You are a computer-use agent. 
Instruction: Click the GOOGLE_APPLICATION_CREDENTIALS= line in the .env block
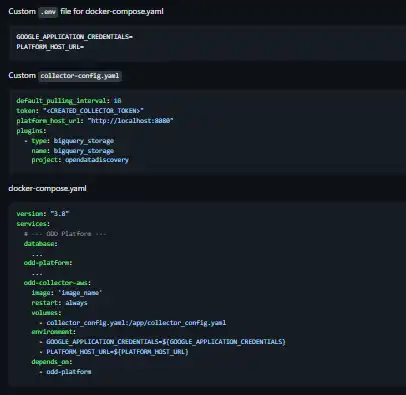coord(74,37)
